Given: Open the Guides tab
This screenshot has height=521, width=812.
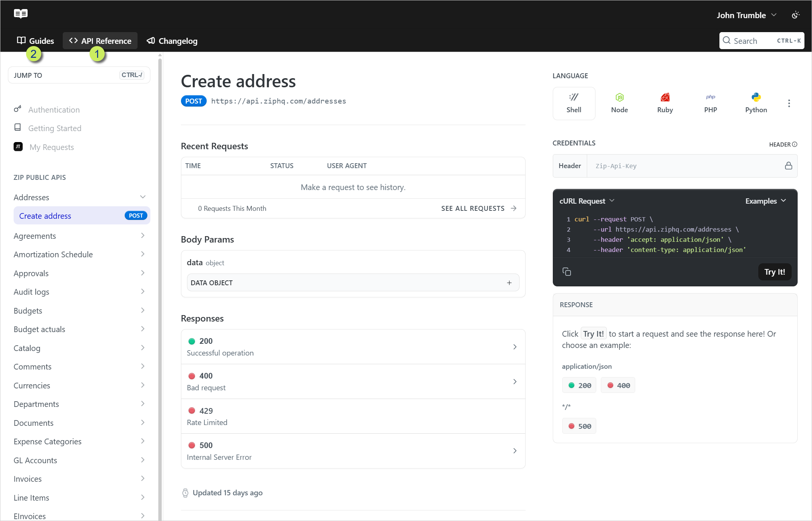Looking at the screenshot, I should 36,41.
